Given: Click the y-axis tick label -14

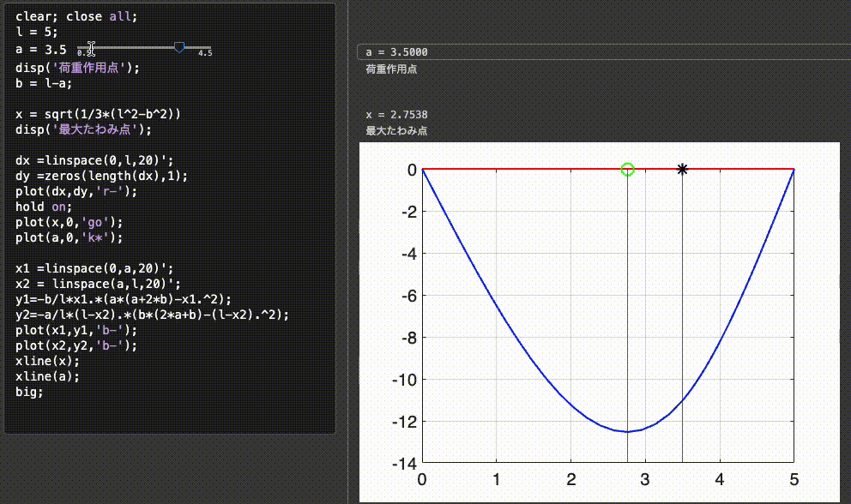Looking at the screenshot, I should click(x=404, y=464).
